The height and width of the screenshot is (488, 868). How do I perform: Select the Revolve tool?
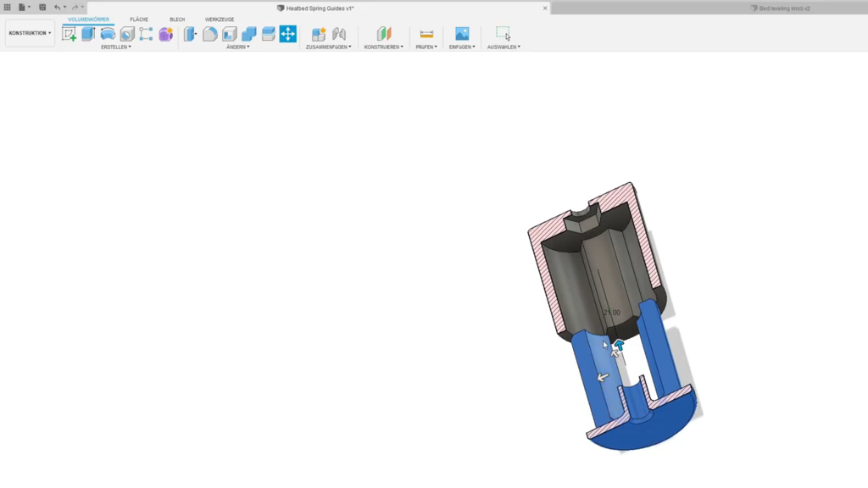[108, 34]
